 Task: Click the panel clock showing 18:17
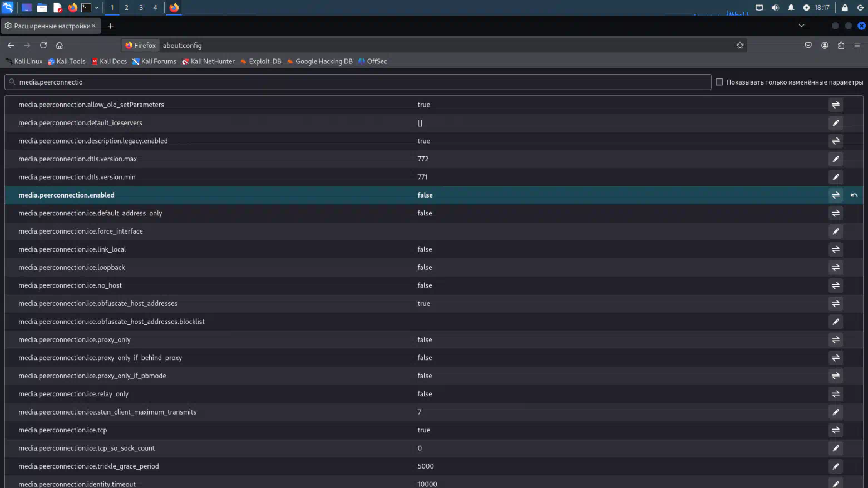822,8
